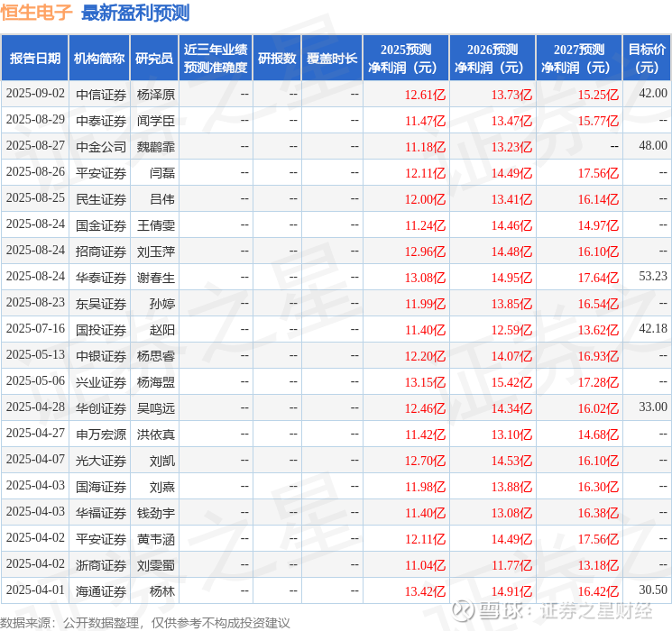
Task: Select the date 2025-07-16
Action: click(x=35, y=328)
